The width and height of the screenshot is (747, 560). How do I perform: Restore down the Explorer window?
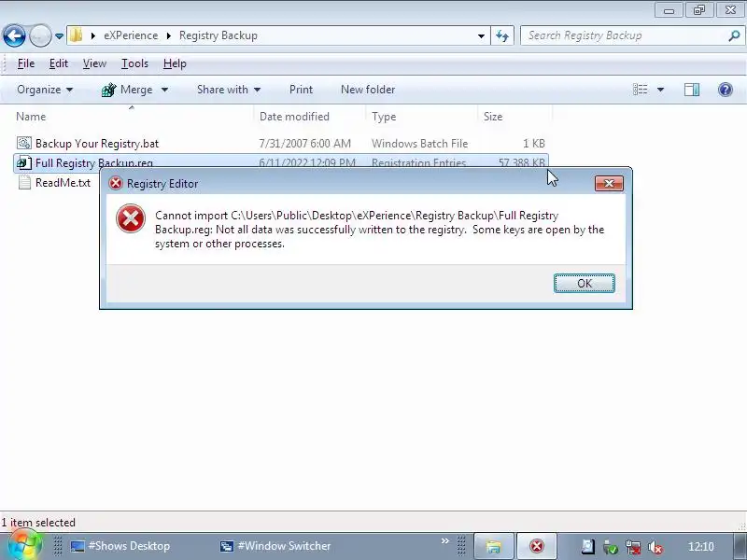coord(698,10)
